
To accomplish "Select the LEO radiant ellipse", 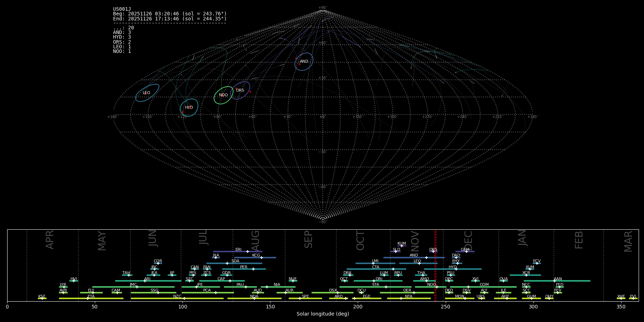I will click(147, 93).
